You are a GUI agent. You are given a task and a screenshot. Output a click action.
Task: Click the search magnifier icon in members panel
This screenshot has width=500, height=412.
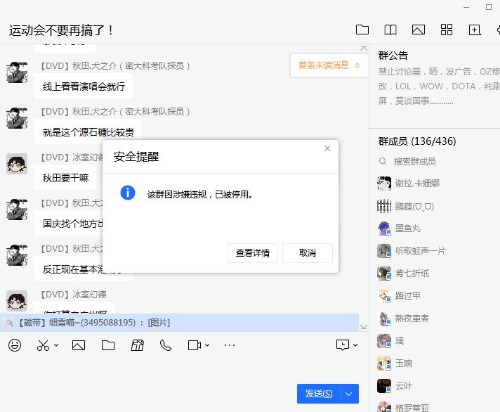coord(383,161)
